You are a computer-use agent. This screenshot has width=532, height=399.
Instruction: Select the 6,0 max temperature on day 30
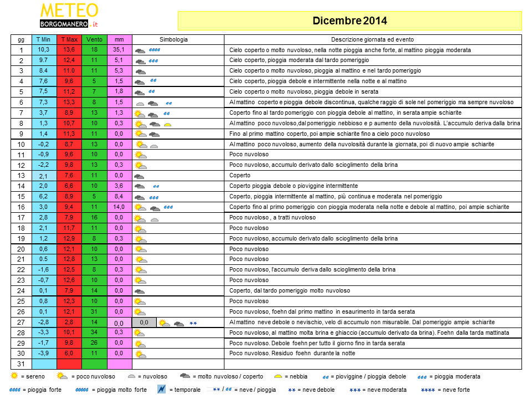point(69,353)
